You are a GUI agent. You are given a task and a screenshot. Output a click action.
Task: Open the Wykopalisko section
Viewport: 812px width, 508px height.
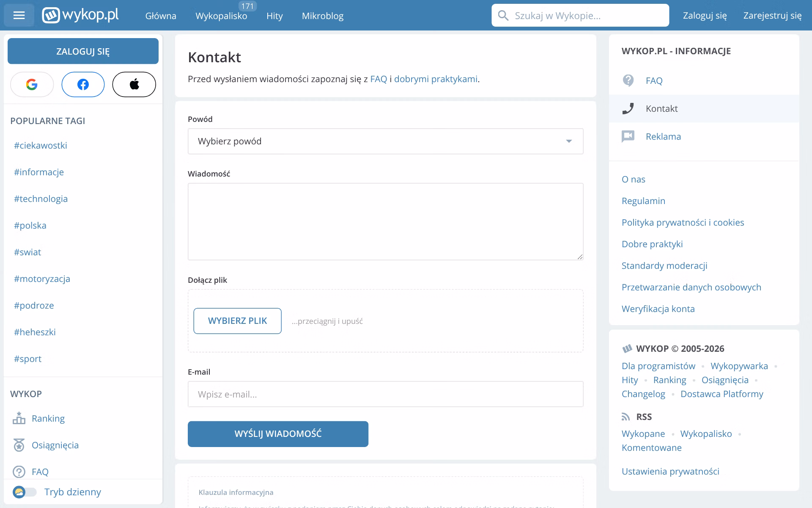[221, 16]
